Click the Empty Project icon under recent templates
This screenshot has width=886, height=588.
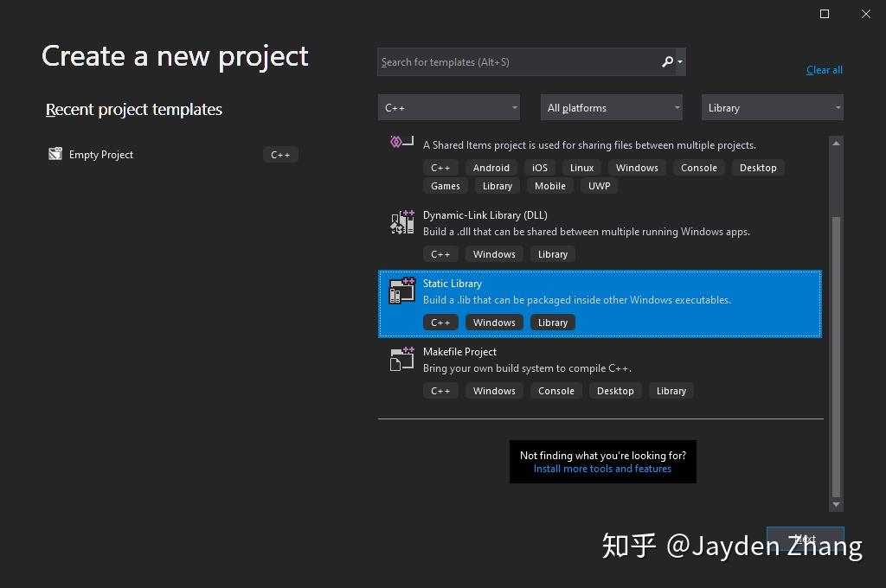55,154
